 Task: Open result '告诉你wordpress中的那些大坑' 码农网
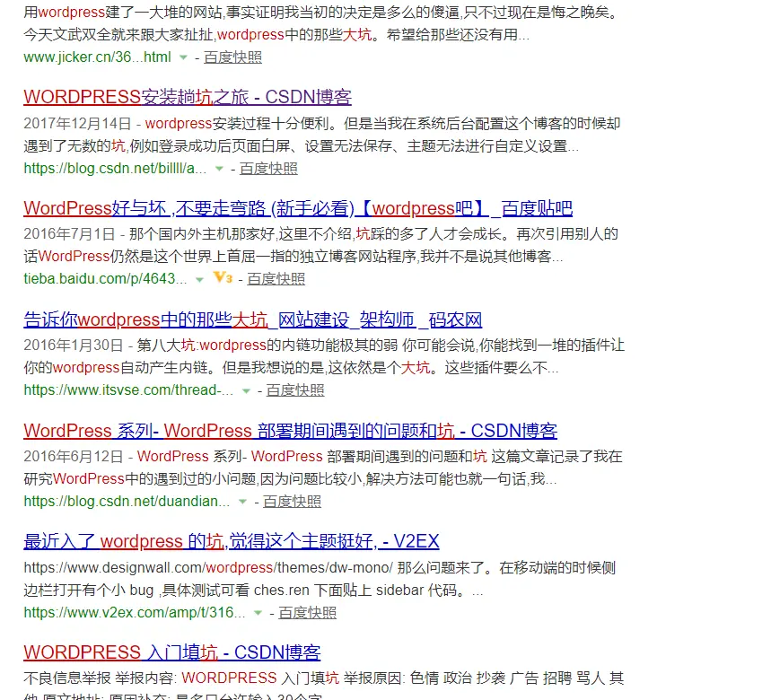click(x=253, y=319)
